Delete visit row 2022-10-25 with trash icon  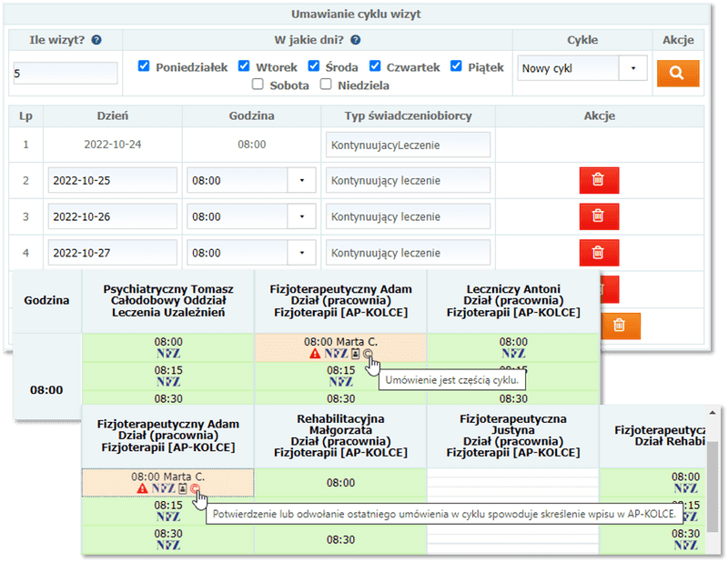point(599,180)
